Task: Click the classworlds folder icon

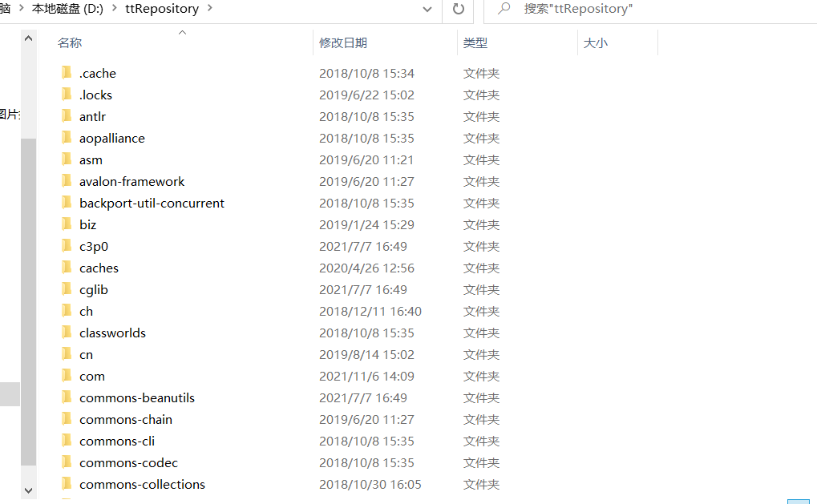Action: click(x=67, y=333)
